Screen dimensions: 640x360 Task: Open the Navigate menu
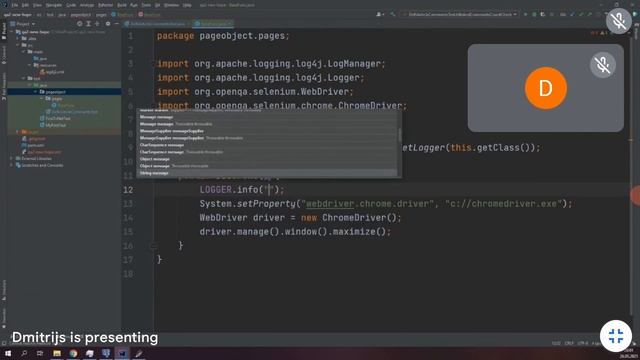[53, 5]
